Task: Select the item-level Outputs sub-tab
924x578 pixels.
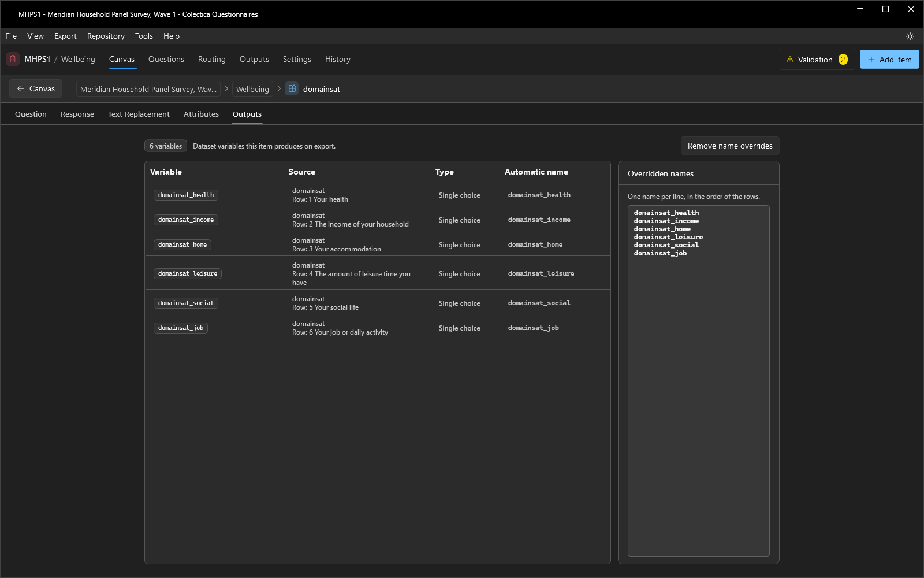Action: 247,114
